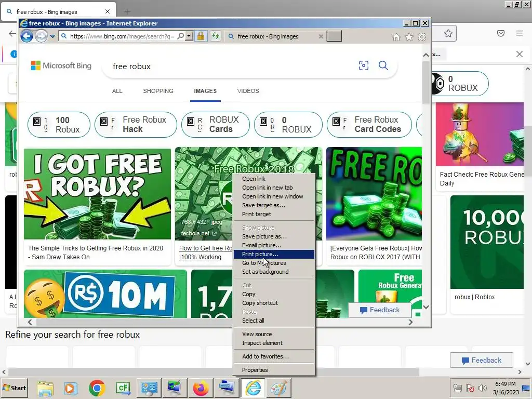Bookmark page with Firefox star icon

click(448, 33)
